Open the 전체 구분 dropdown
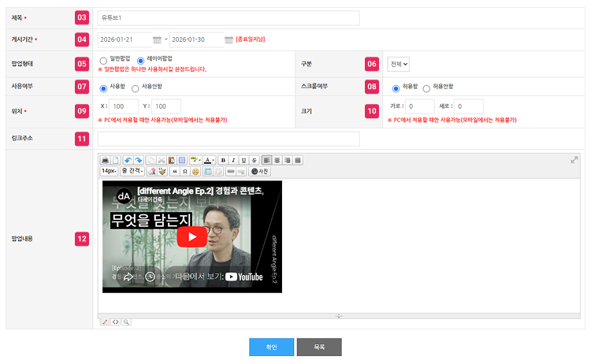The height and width of the screenshot is (364, 591). click(x=399, y=64)
